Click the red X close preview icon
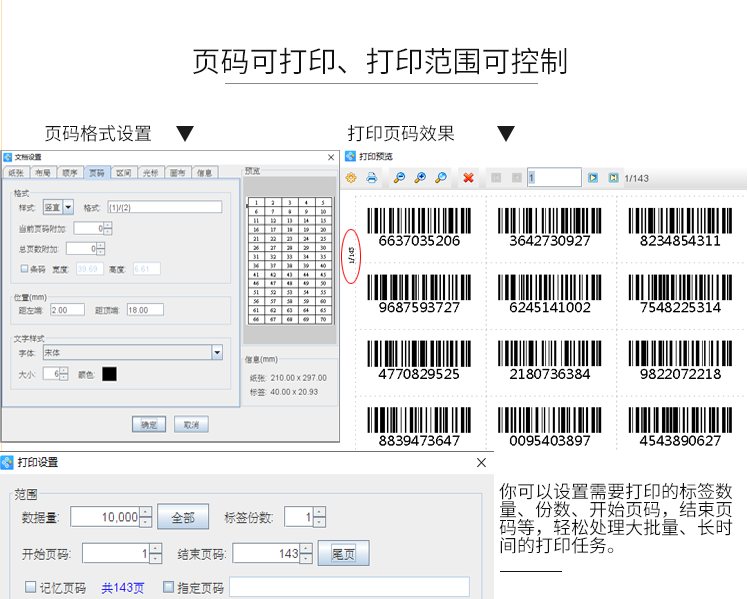This screenshot has width=748, height=599. [468, 178]
